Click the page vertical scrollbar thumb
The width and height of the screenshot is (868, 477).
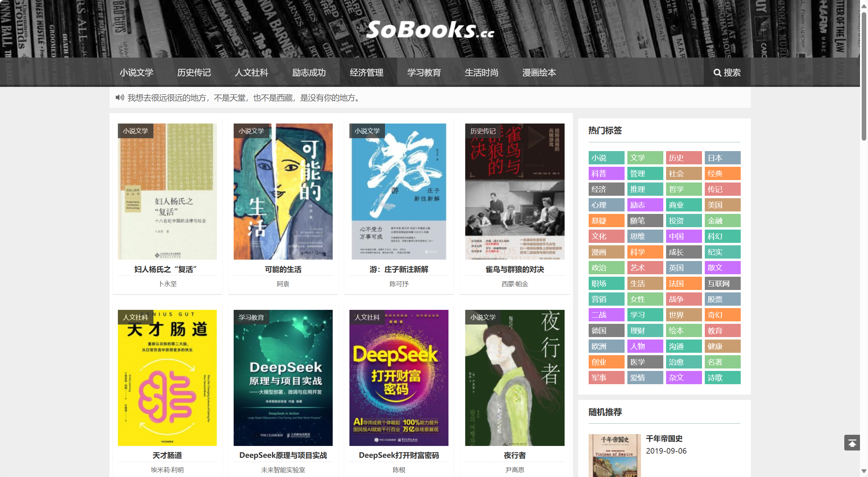(x=864, y=76)
